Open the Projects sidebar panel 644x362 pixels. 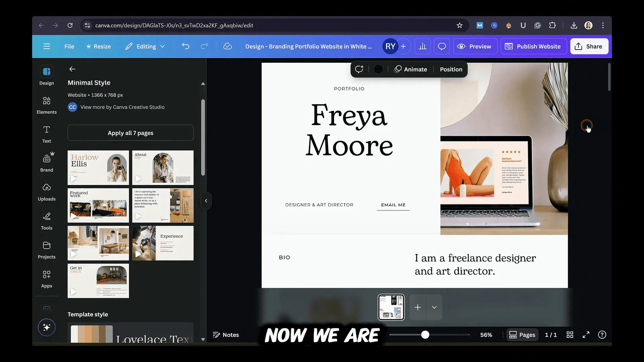[47, 250]
